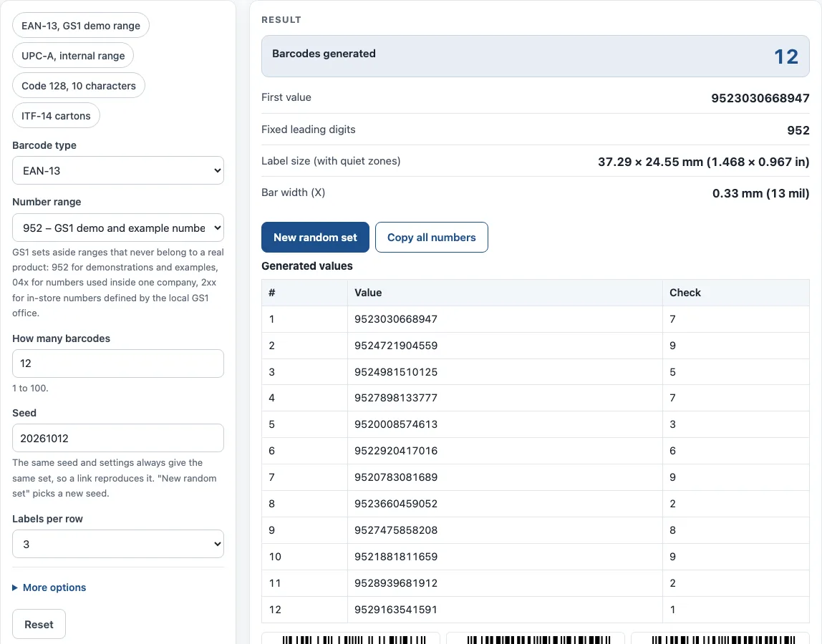Click the second barcode label thumbnail
Screen dimensions: 822x644
[536, 638]
